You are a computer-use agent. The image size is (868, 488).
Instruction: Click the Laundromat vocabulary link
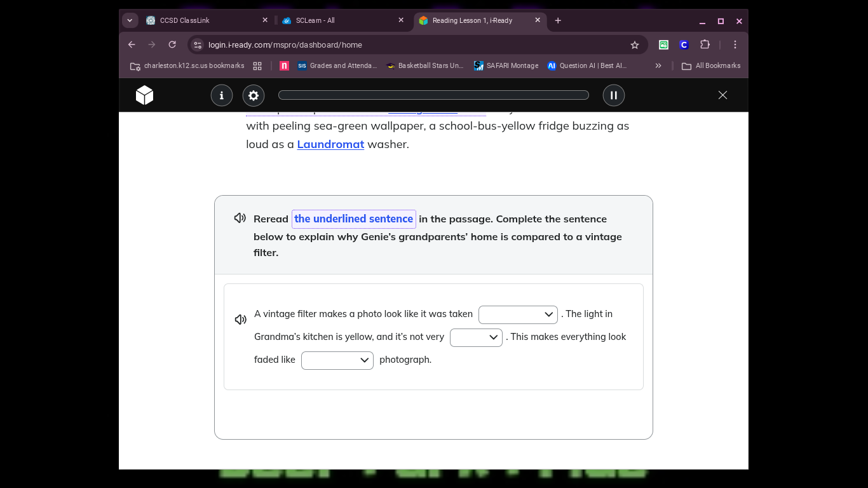coord(330,144)
